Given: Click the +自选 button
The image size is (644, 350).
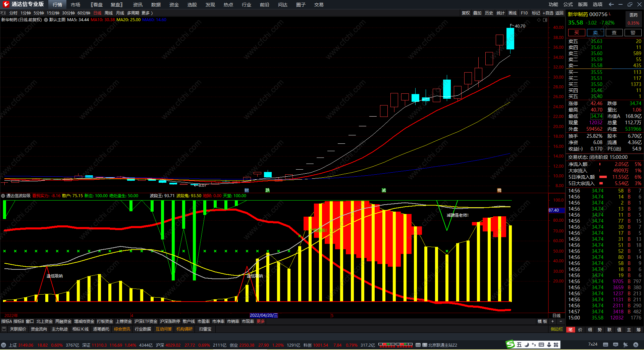Looking at the screenshot, I should click(x=548, y=13).
